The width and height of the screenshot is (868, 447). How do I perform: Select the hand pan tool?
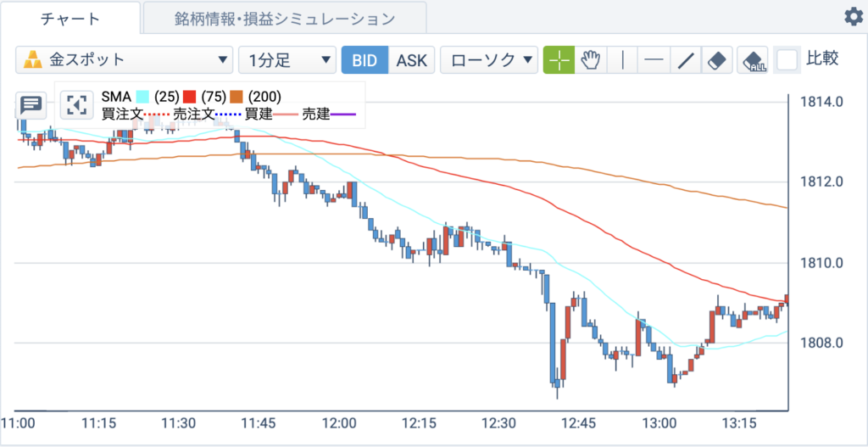point(591,60)
